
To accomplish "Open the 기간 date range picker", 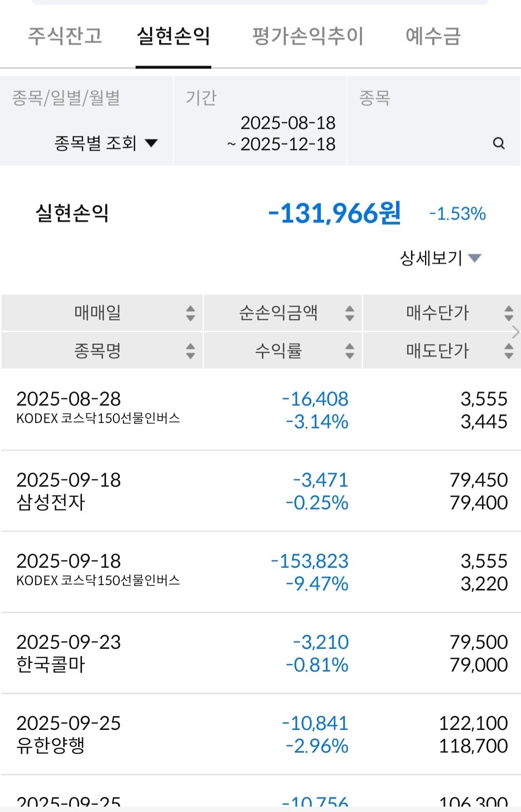I will click(260, 121).
